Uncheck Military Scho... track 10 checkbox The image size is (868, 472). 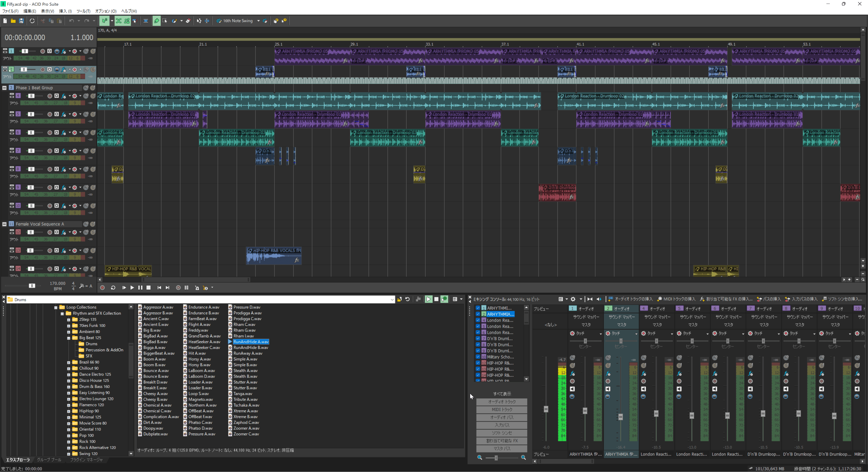coord(477,357)
